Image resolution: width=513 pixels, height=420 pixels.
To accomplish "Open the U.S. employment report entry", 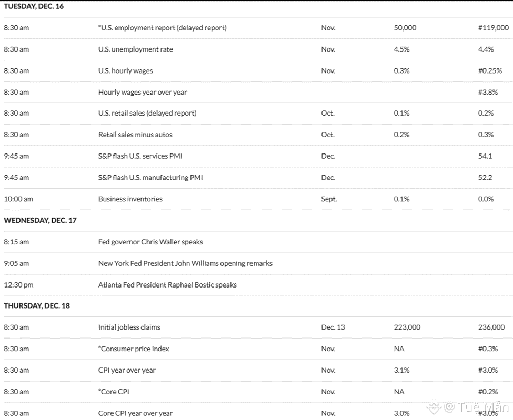I will click(162, 28).
